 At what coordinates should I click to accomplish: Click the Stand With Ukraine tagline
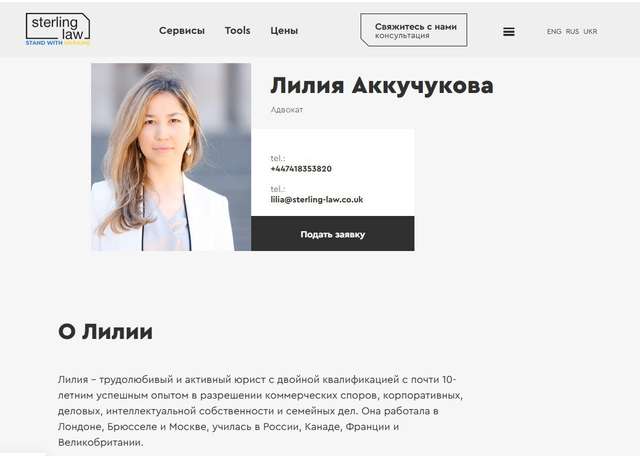click(x=58, y=42)
